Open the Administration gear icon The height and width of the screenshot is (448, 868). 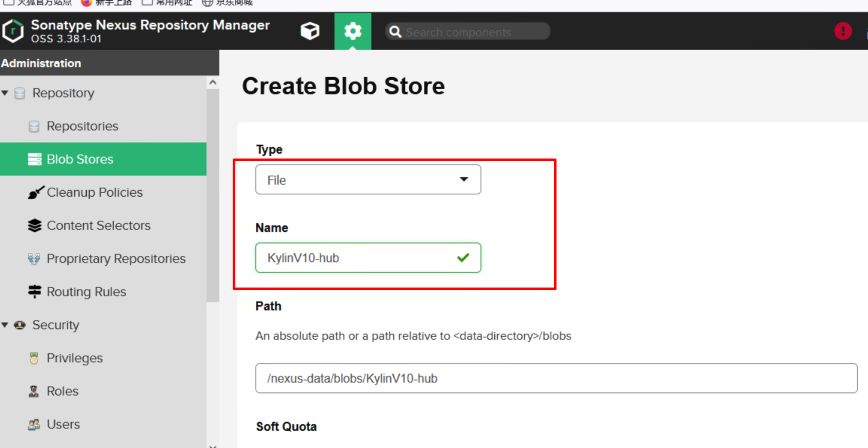(x=353, y=31)
